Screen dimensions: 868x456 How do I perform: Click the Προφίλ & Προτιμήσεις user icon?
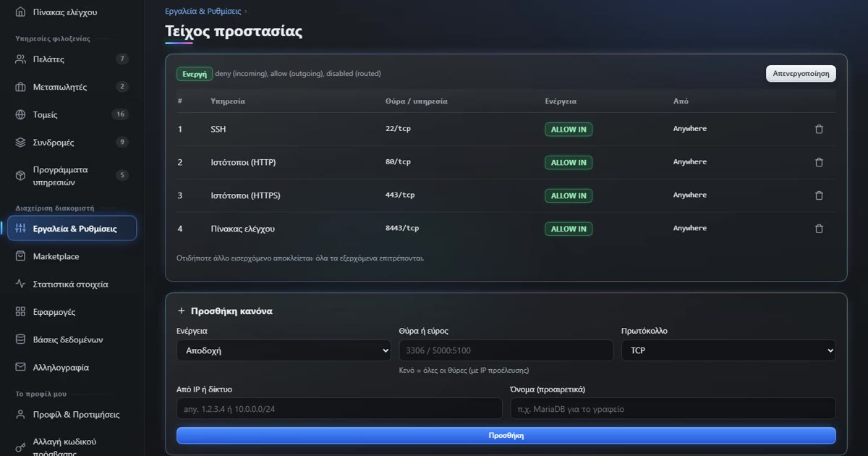coord(20,415)
